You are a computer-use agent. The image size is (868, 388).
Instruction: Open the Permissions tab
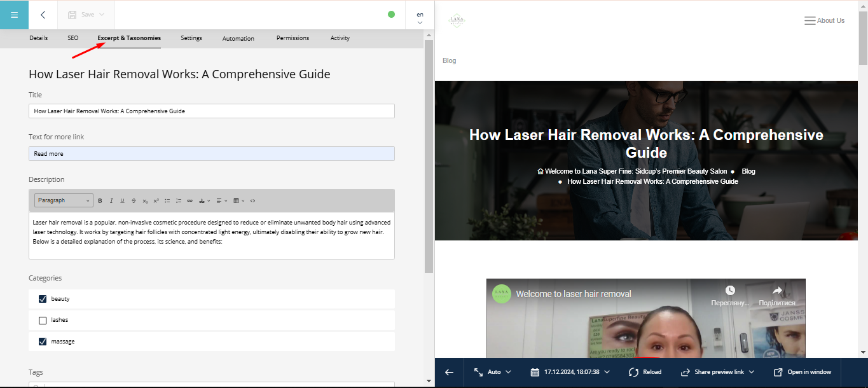[293, 38]
